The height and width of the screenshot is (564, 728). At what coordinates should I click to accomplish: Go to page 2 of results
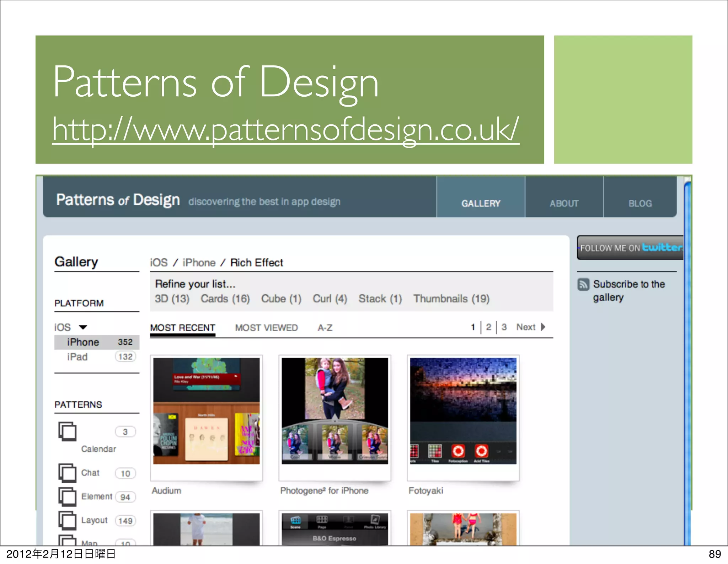click(x=489, y=327)
